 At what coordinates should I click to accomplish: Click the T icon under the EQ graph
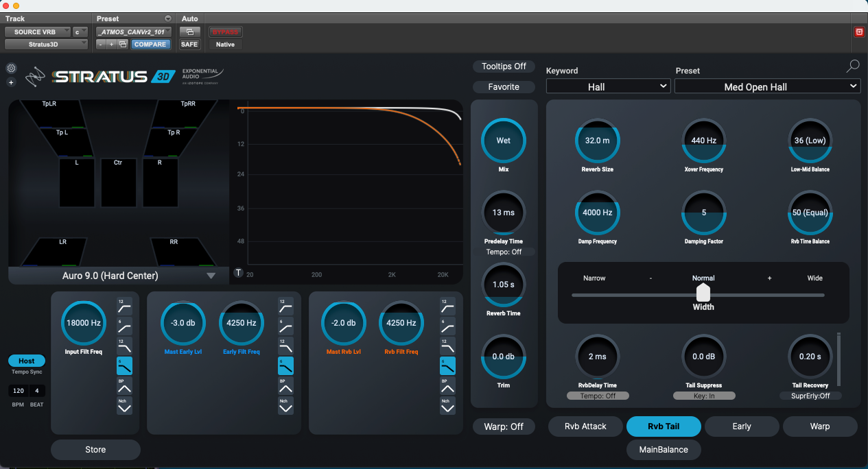(x=239, y=273)
